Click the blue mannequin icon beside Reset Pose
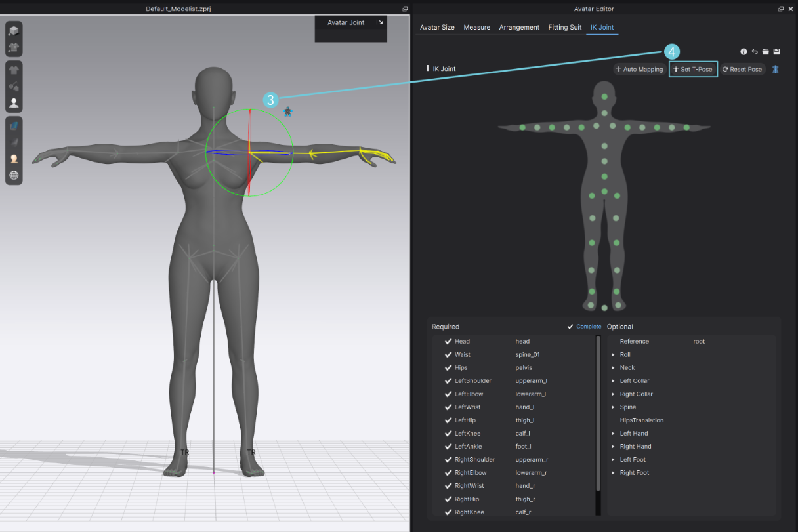Image resolution: width=798 pixels, height=532 pixels. (x=775, y=69)
